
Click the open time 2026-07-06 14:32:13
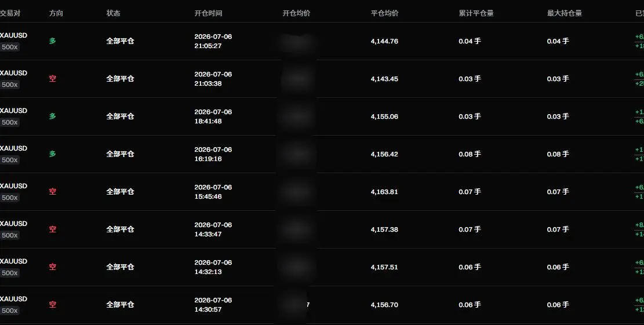[x=213, y=267]
